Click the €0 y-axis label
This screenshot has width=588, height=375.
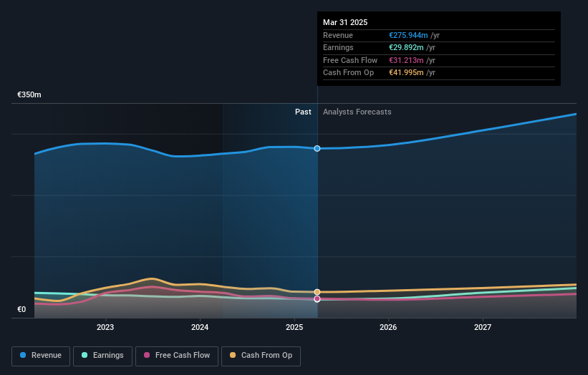[x=21, y=309]
